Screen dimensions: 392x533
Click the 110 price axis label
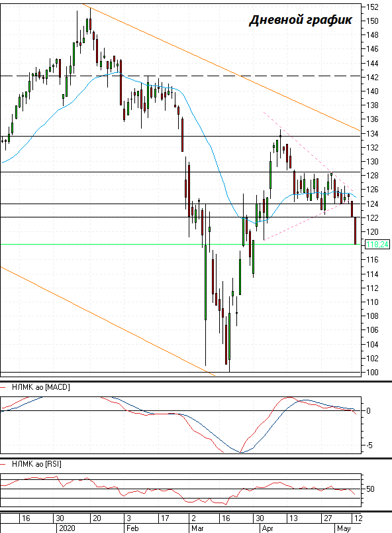coord(372,302)
